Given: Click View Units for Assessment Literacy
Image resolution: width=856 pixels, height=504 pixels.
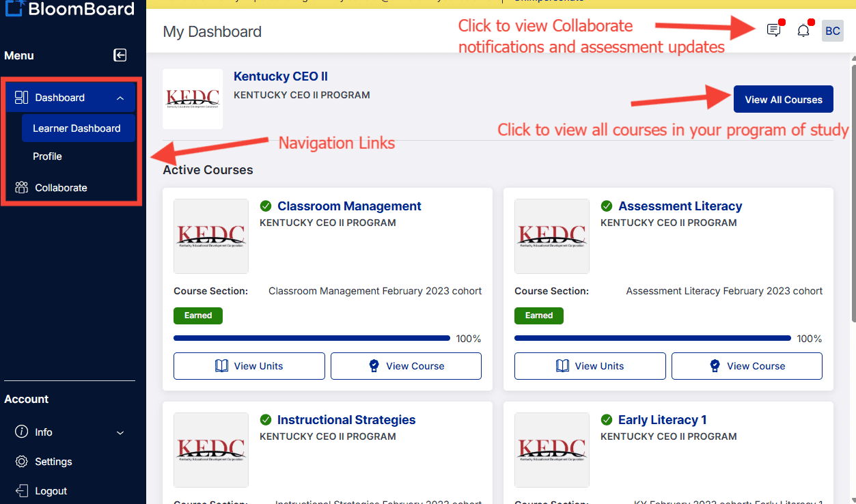Looking at the screenshot, I should pyautogui.click(x=590, y=366).
